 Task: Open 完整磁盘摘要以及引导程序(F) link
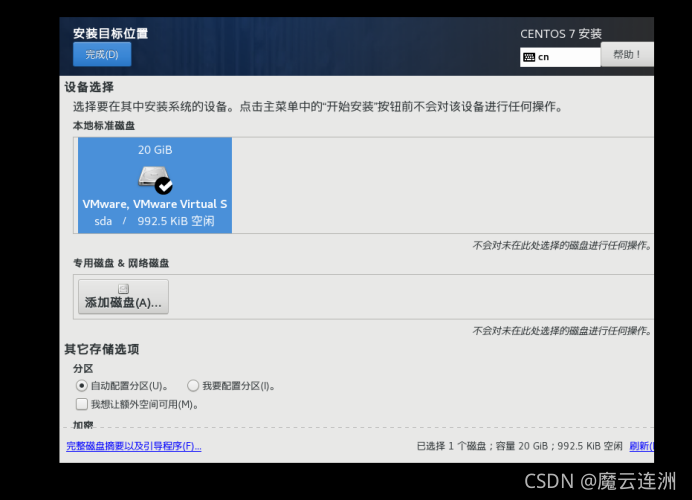coord(134,446)
